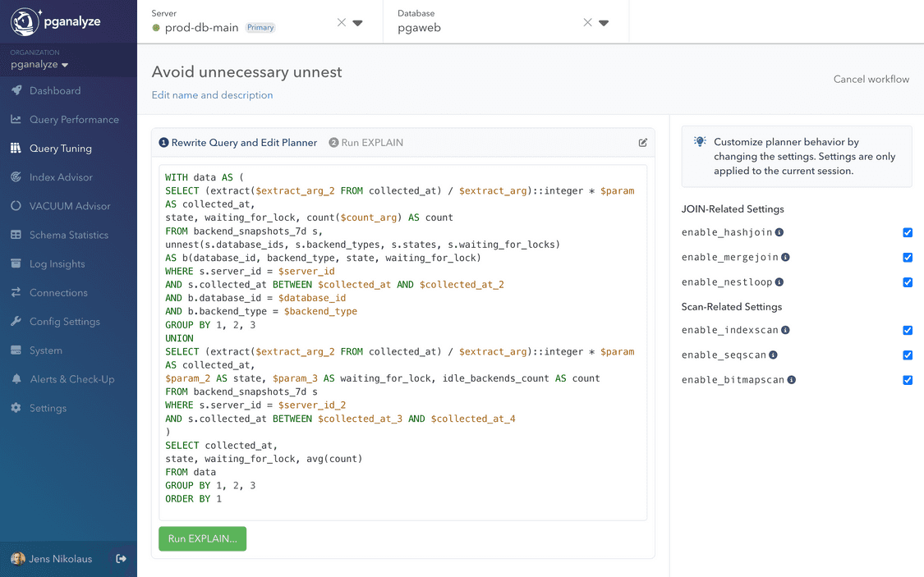
Task: Uncheck enable_bitmapscan
Action: coord(907,380)
